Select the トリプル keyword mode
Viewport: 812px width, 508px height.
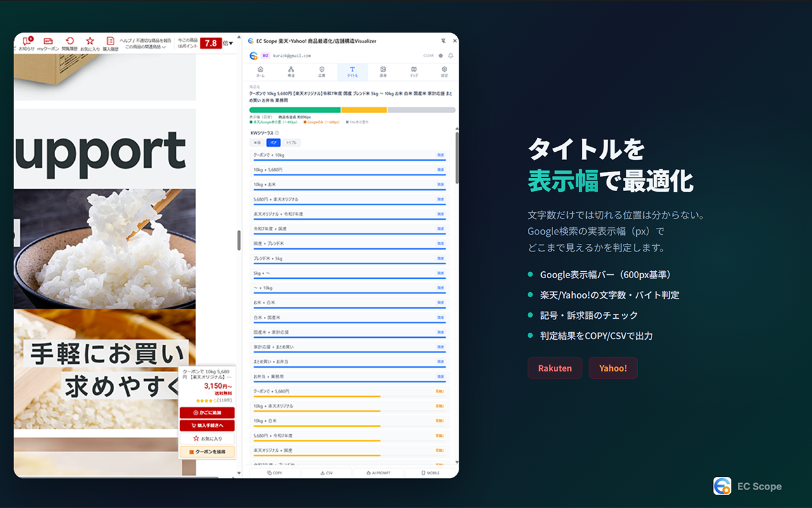click(291, 143)
